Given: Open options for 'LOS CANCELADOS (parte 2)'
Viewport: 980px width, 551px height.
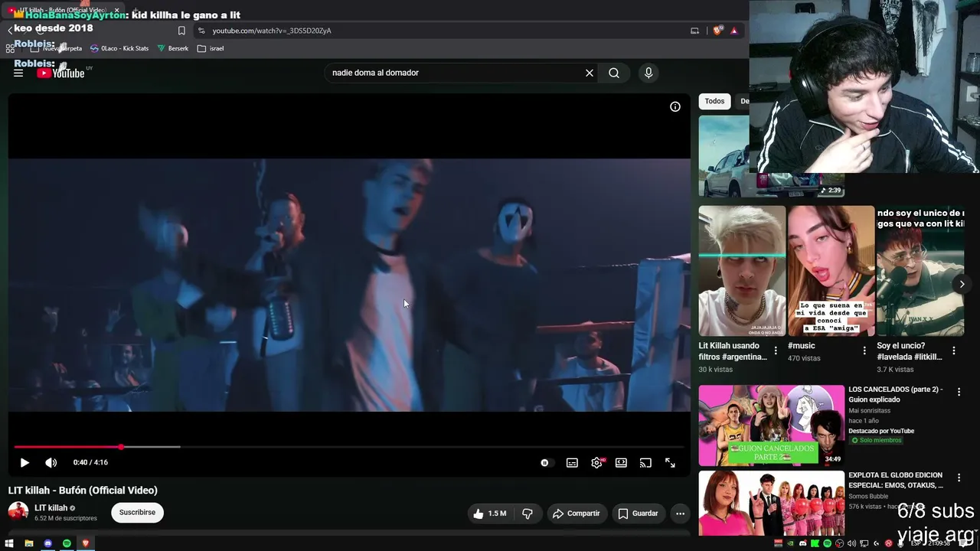Looking at the screenshot, I should (959, 392).
